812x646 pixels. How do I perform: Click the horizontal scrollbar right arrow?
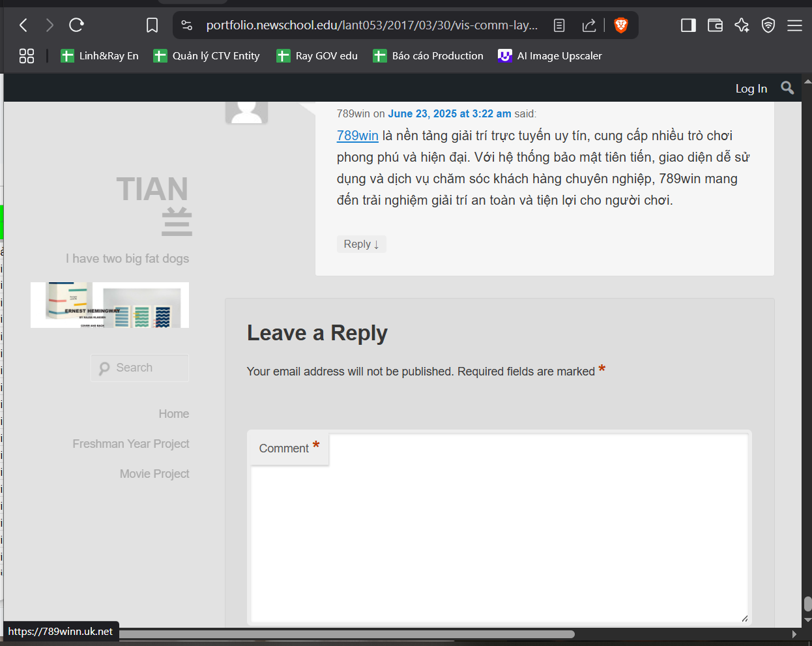click(794, 634)
